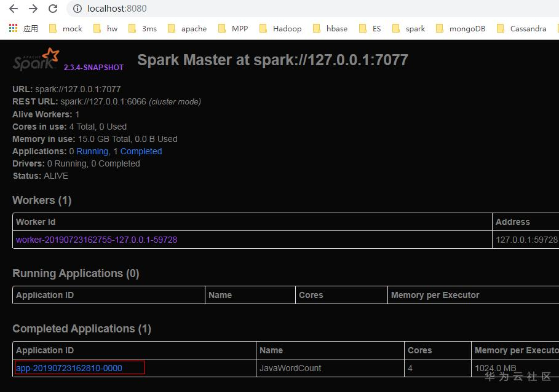Image resolution: width=559 pixels, height=392 pixels.
Task: Open worker-20190723162755-127.0.0.1-59728 link
Action: coord(97,240)
